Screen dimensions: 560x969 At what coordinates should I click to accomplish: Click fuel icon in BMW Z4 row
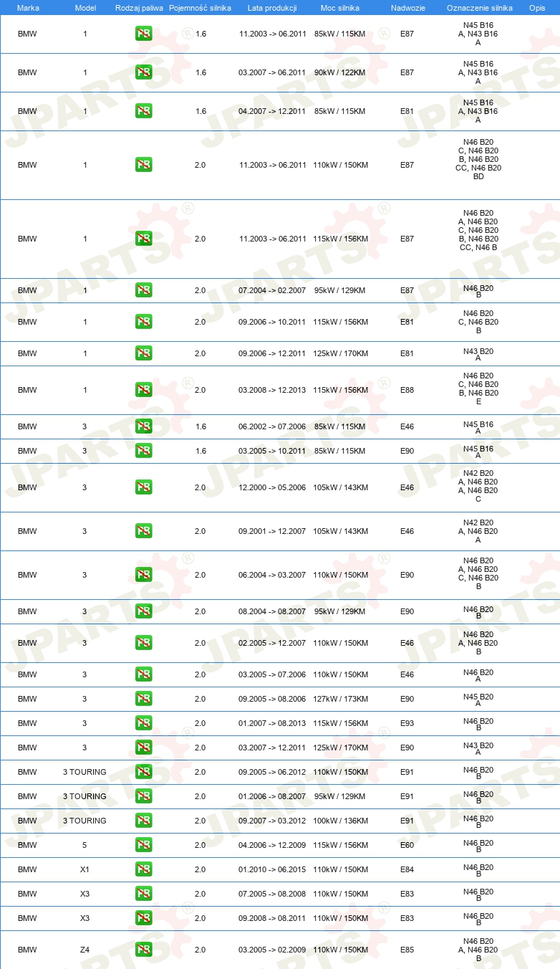[x=144, y=950]
